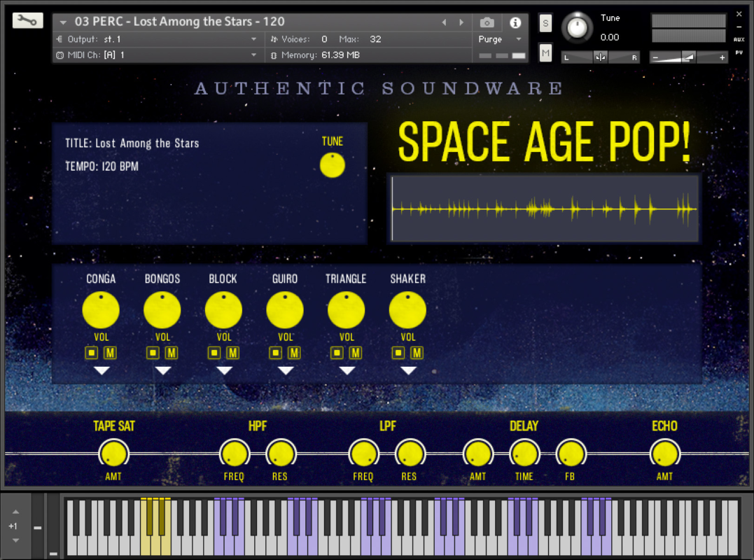Solo the BONGOS track
This screenshot has height=560, width=754.
[x=152, y=353]
